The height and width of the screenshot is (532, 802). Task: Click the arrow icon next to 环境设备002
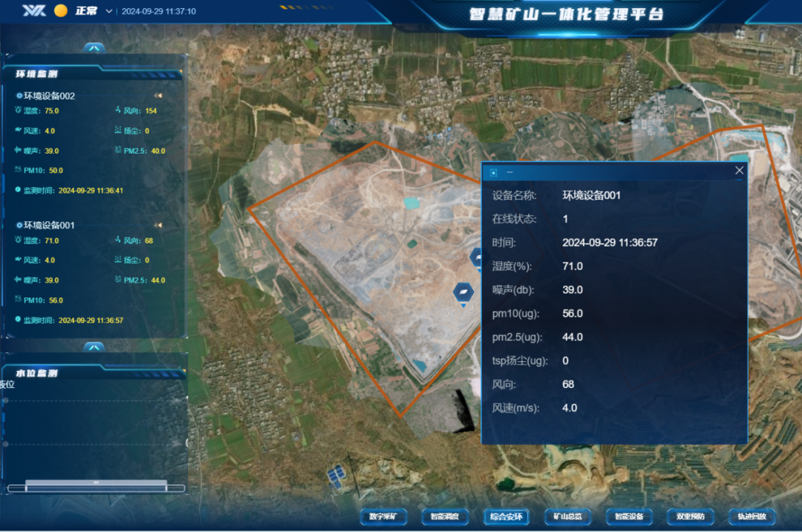[x=157, y=96]
